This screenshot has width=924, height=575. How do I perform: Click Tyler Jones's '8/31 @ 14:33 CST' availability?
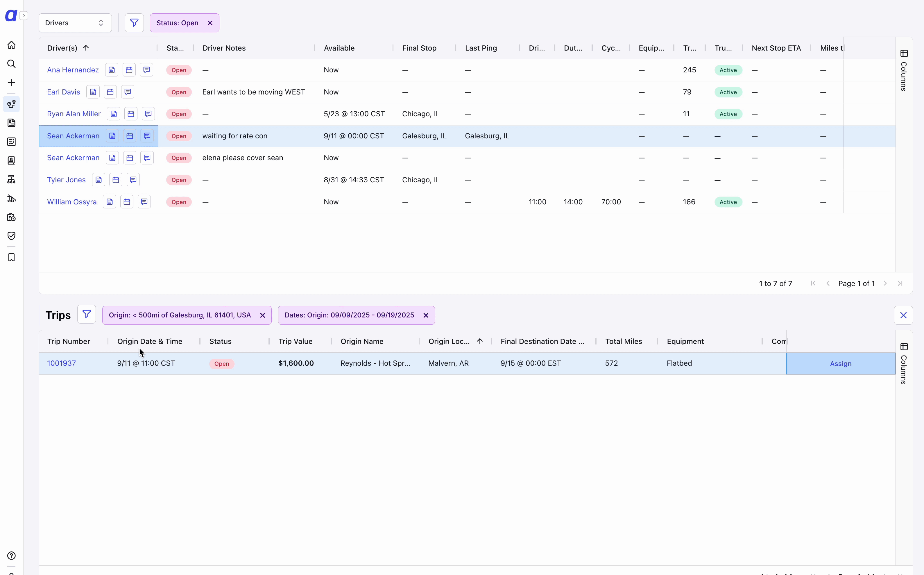(354, 180)
